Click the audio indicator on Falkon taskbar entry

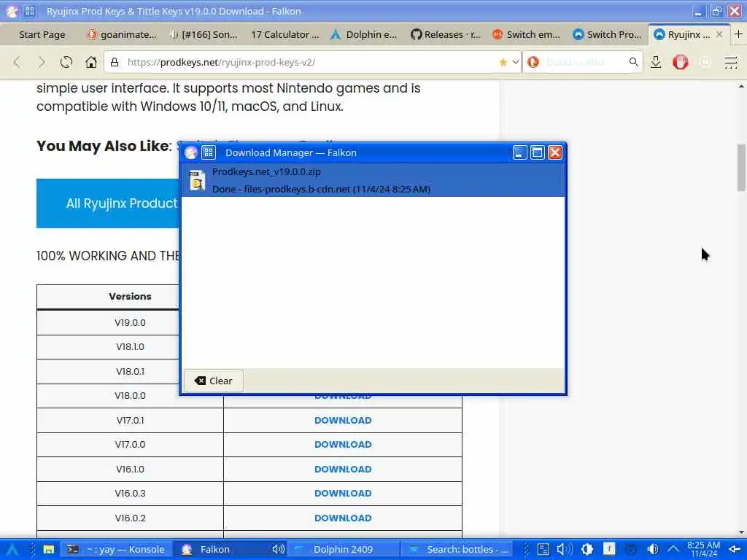point(278,550)
